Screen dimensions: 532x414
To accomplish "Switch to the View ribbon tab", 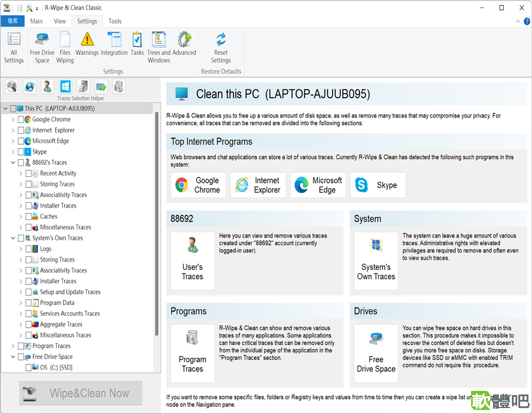I will (60, 21).
